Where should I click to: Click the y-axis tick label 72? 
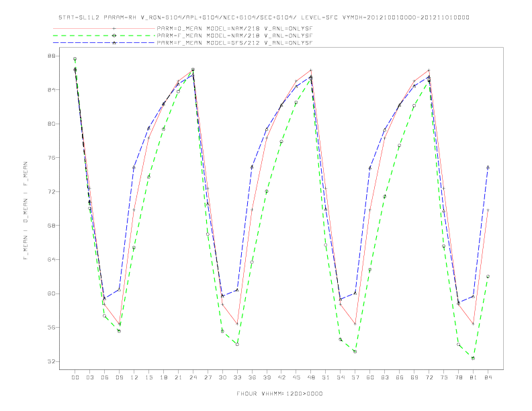pyautogui.click(x=51, y=191)
